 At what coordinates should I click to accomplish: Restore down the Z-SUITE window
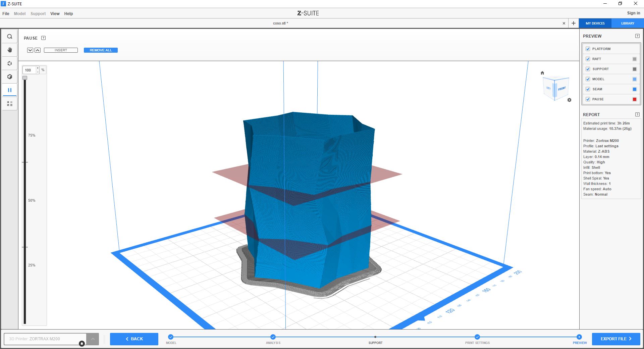(620, 4)
